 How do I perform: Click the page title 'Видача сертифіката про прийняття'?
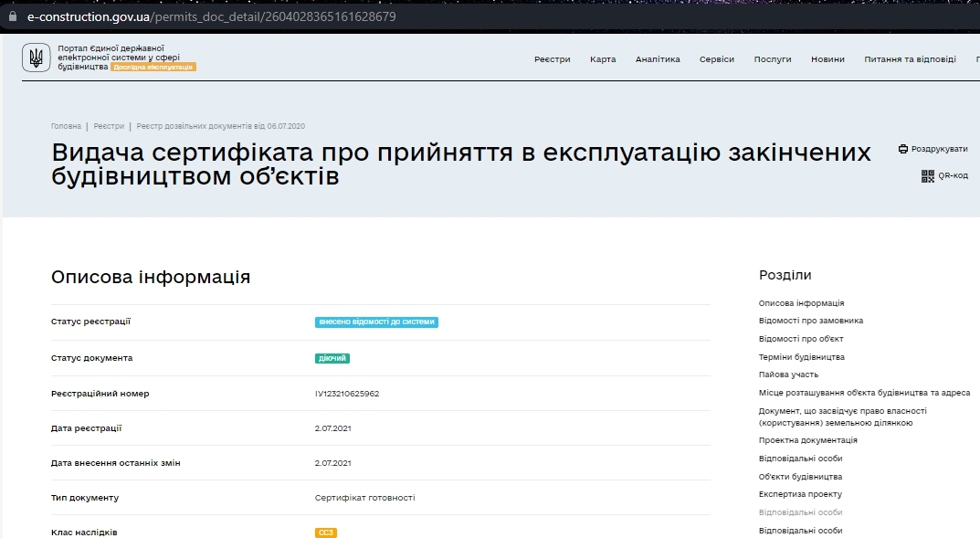tap(460, 164)
